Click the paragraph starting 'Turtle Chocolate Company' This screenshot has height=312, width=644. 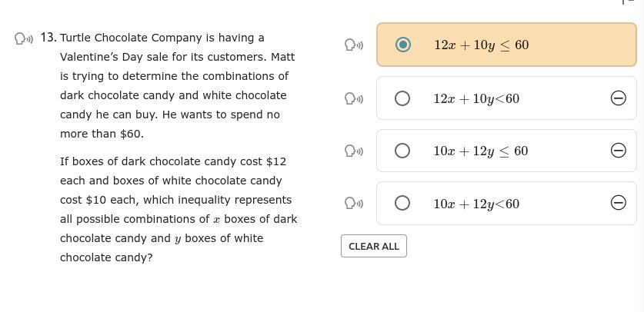(x=176, y=85)
